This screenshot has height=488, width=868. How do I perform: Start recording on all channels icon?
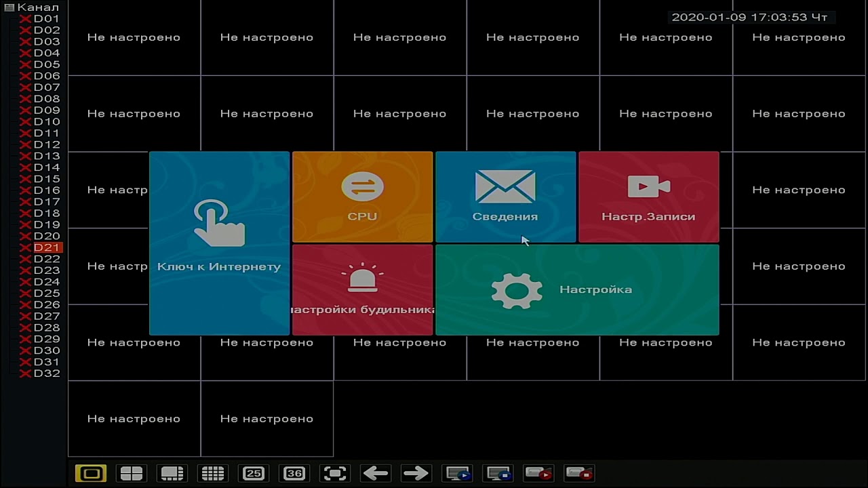pos(538,473)
